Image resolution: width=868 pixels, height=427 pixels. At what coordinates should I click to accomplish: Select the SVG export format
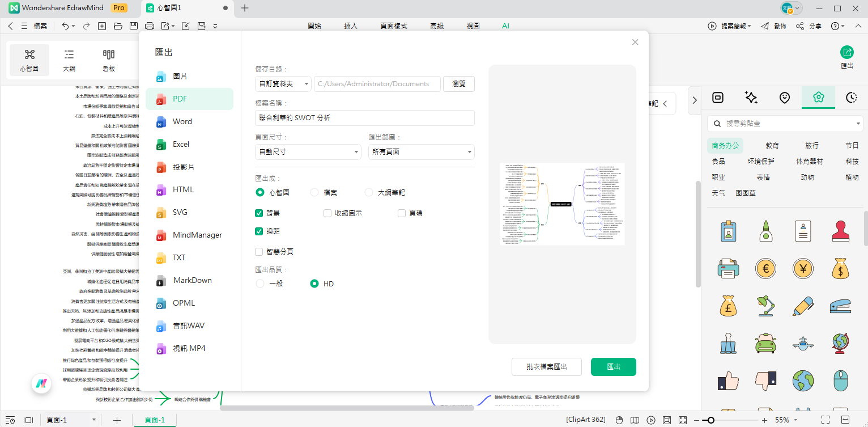(181, 212)
